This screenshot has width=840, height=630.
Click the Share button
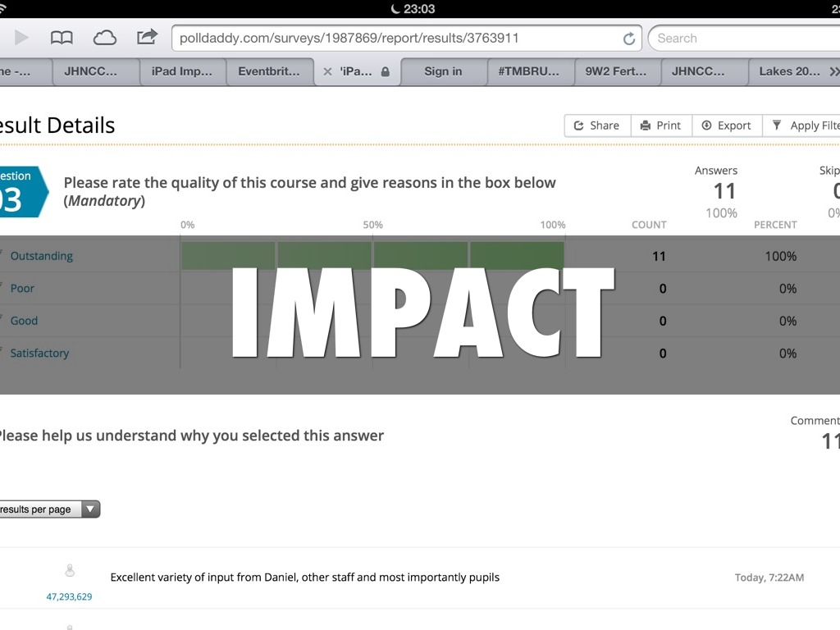(596, 126)
